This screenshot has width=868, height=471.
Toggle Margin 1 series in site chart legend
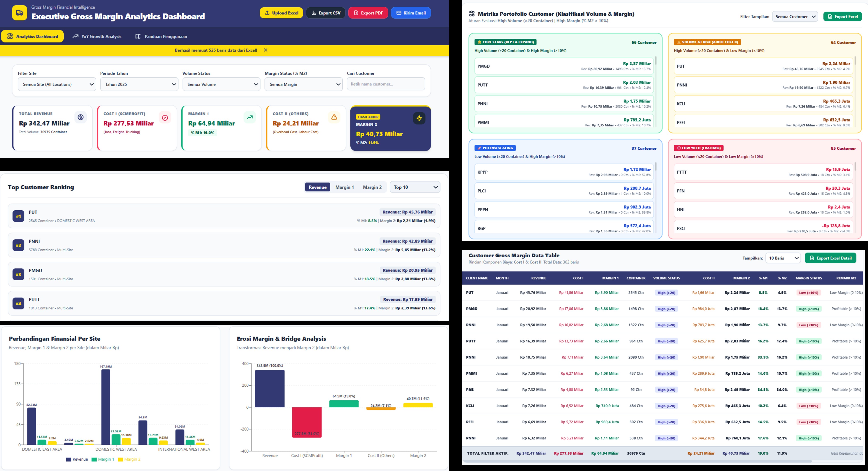[103, 459]
